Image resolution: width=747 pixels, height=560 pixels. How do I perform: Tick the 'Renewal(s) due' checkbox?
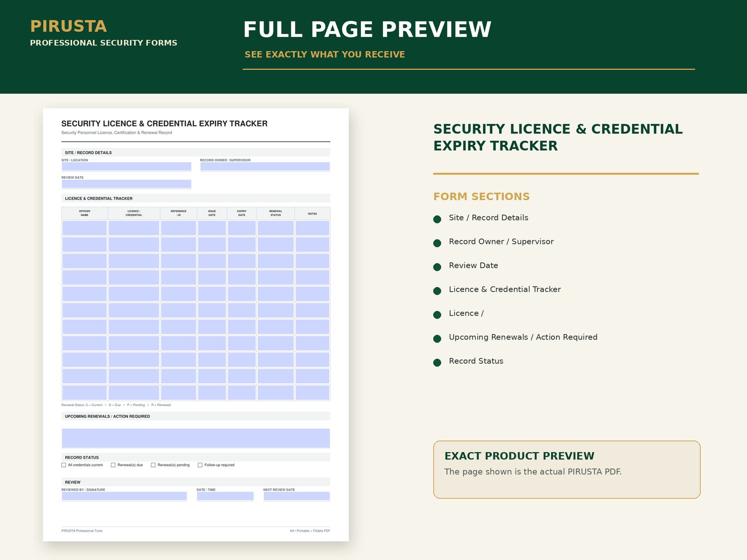[x=113, y=465]
